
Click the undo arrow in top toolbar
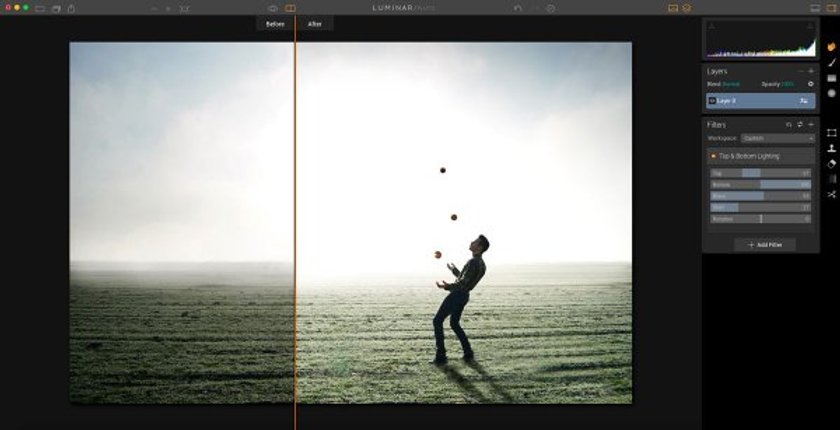[518, 8]
